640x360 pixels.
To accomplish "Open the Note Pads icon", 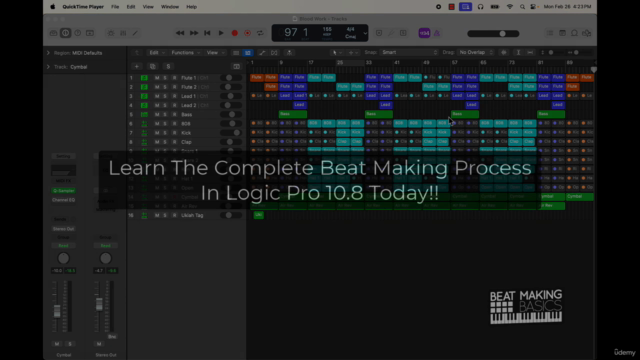I will 562,33.
